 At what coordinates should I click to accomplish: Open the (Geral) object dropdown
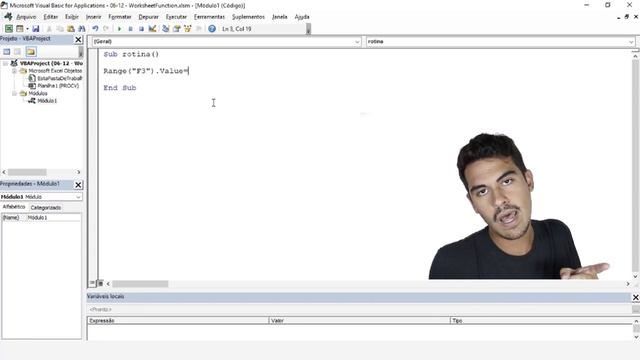357,42
